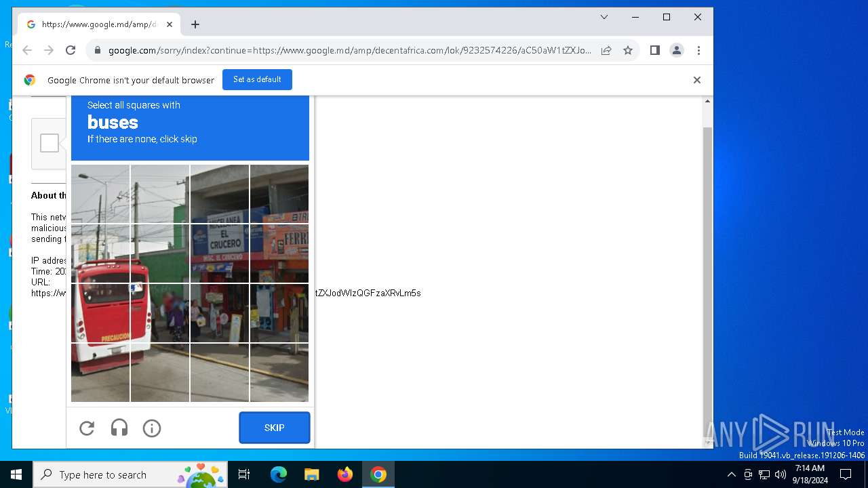The image size is (868, 488).
Task: Select captcha square with EL CRUCERO sign
Action: coord(219,253)
